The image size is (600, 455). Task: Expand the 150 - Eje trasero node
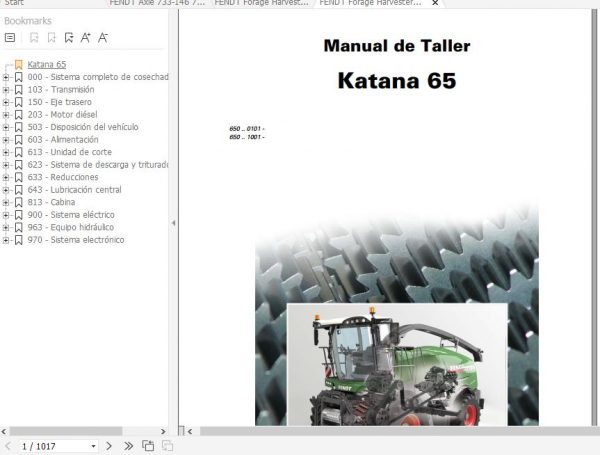point(6,102)
